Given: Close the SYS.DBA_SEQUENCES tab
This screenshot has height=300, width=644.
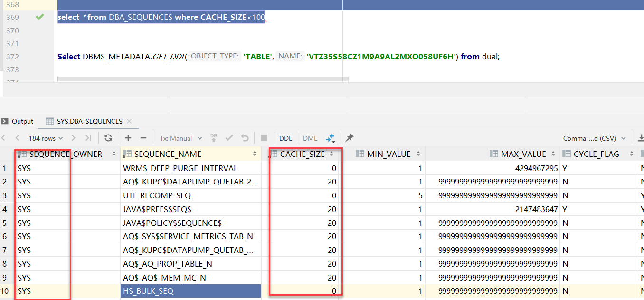Looking at the screenshot, I should (x=129, y=121).
